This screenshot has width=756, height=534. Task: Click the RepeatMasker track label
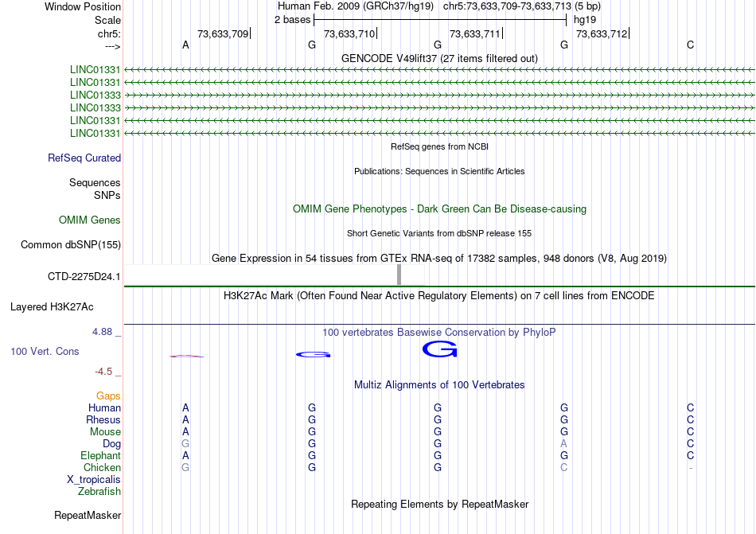tap(88, 515)
